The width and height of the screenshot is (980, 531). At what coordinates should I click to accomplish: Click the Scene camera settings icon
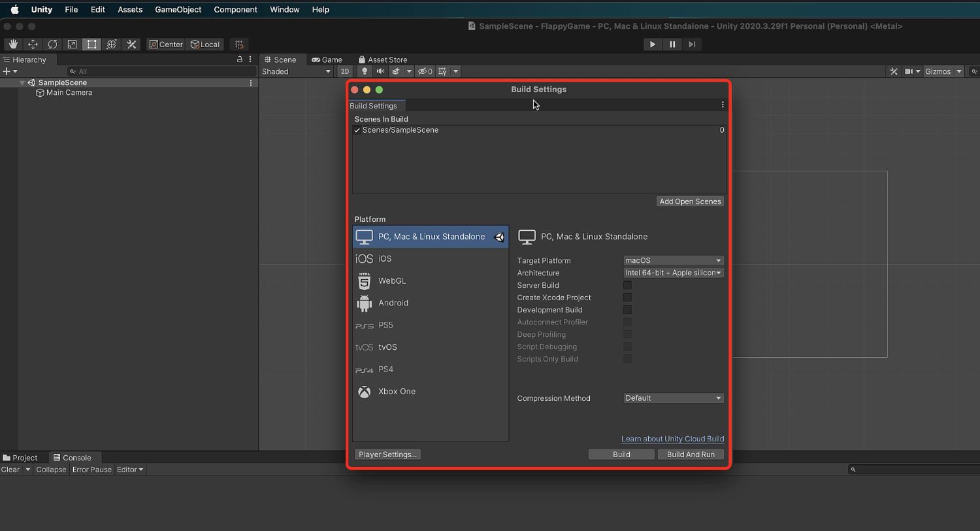[909, 71]
